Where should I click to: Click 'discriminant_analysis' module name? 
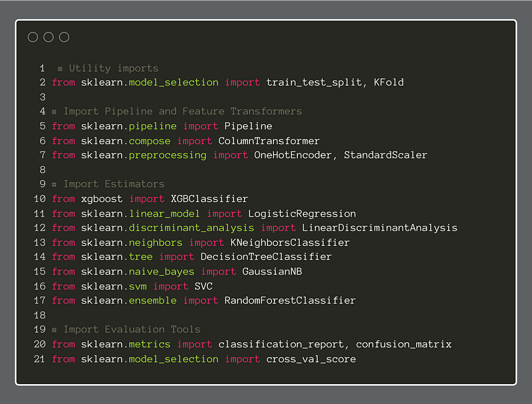pos(192,228)
